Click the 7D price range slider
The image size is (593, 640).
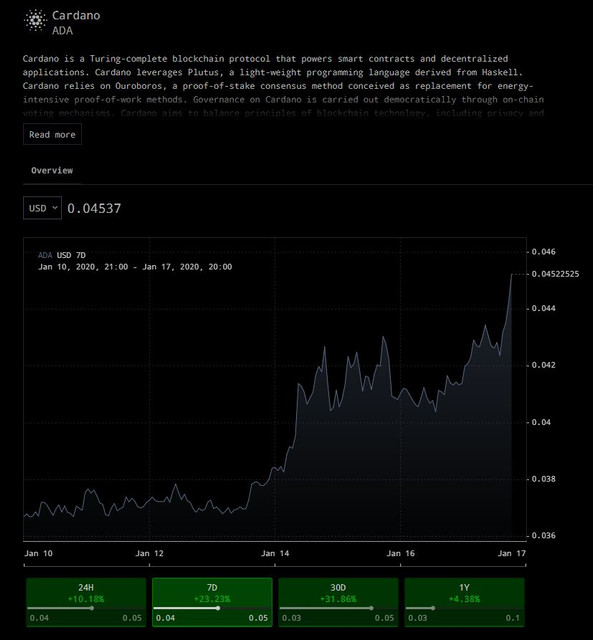click(x=212, y=608)
